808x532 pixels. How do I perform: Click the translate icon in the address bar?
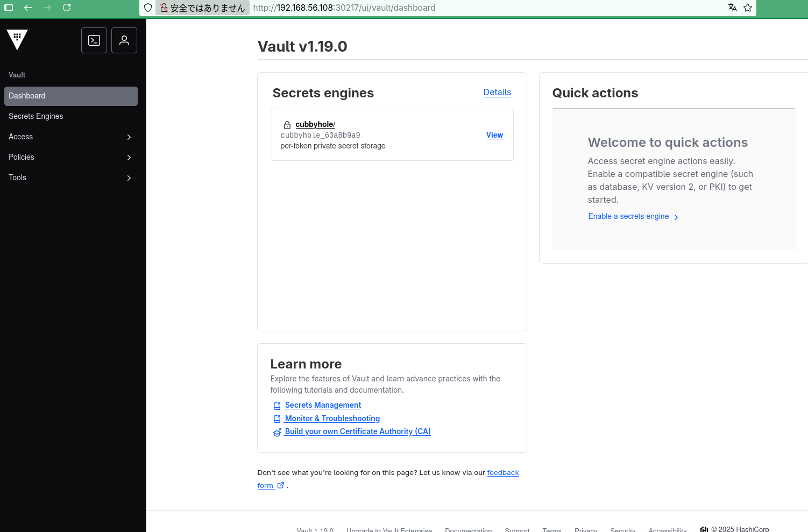pos(733,8)
